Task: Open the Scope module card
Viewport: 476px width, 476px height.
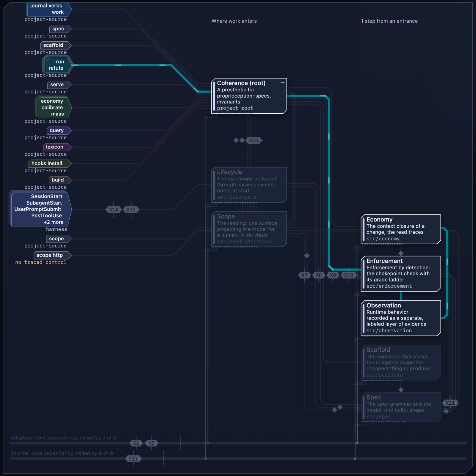Action: click(x=249, y=229)
